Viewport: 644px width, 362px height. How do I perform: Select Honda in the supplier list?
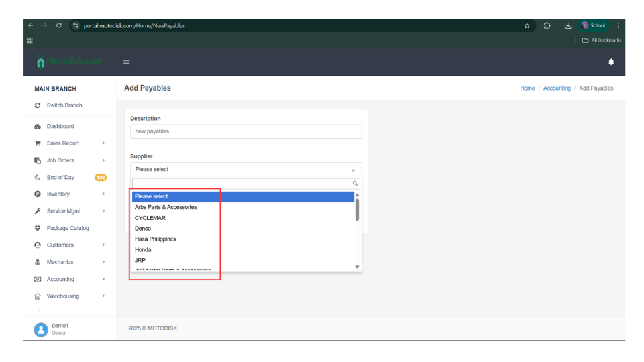pos(143,250)
